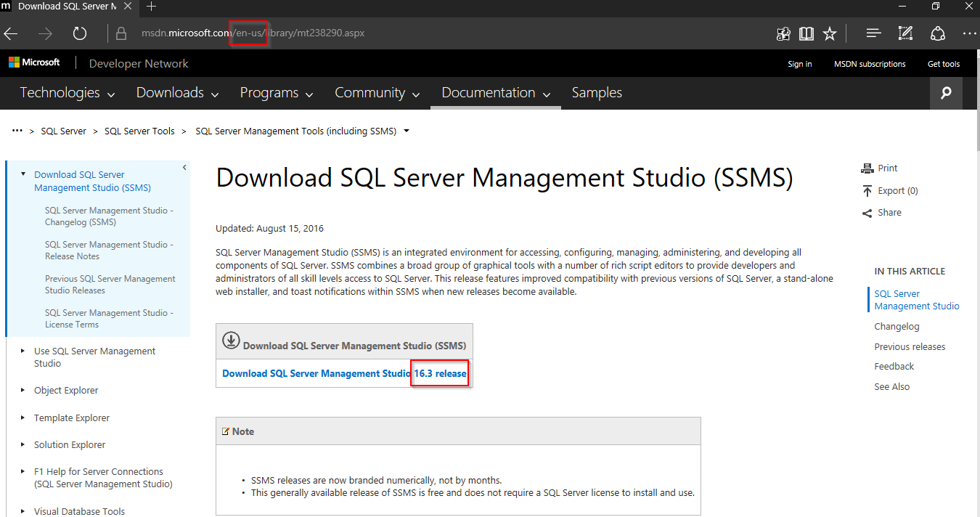Open the site search magnifier icon
This screenshot has width=980, height=517.
[x=945, y=93]
